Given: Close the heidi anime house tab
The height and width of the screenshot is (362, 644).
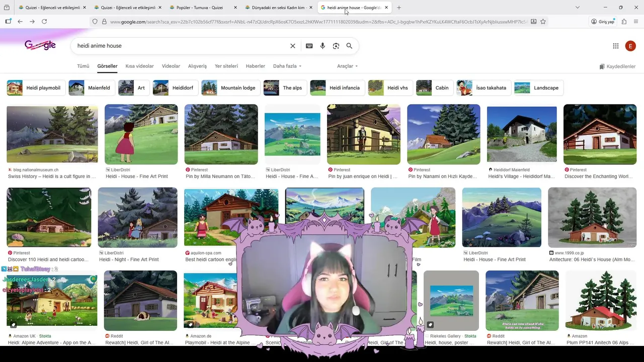Looking at the screenshot, I should (386, 8).
